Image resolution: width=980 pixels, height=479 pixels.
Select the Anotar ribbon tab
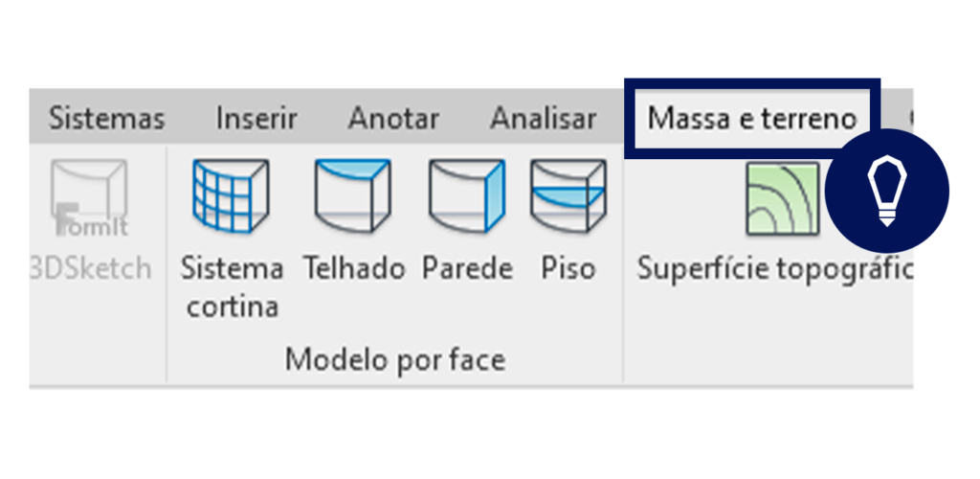(x=393, y=118)
